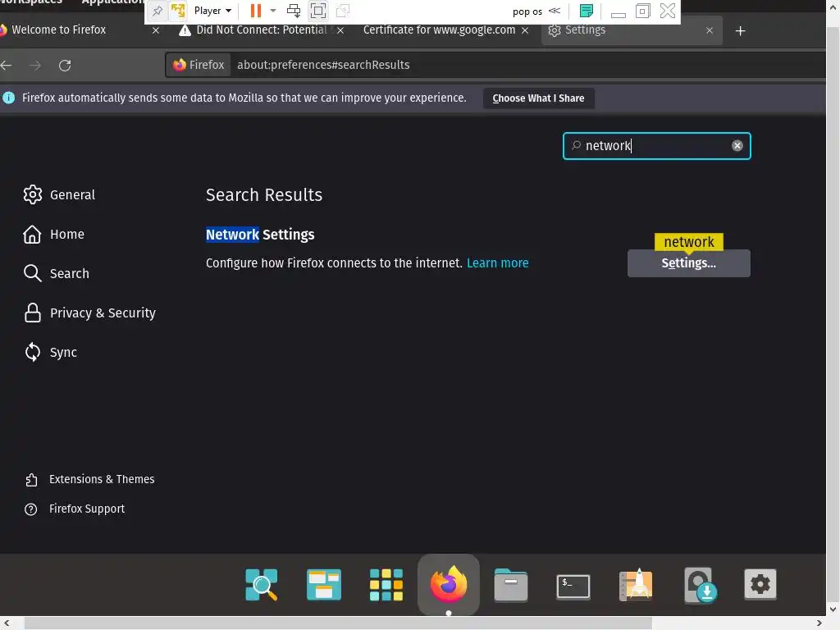Open the Player dropdown menu
Image resolution: width=840 pixels, height=630 pixels.
coord(212,11)
